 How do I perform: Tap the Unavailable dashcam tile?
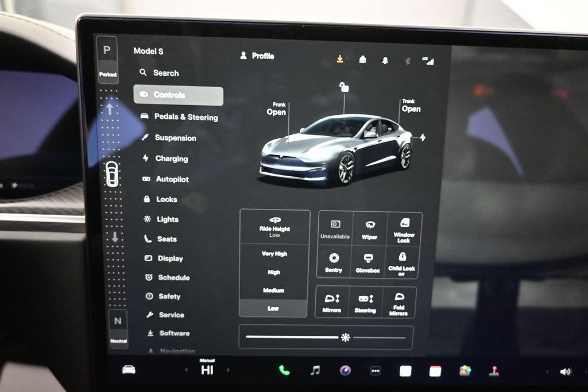pyautogui.click(x=335, y=230)
